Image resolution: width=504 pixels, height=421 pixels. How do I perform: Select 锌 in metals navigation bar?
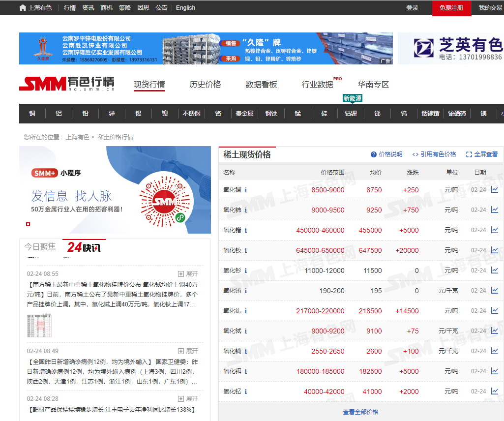pyautogui.click(x=112, y=114)
